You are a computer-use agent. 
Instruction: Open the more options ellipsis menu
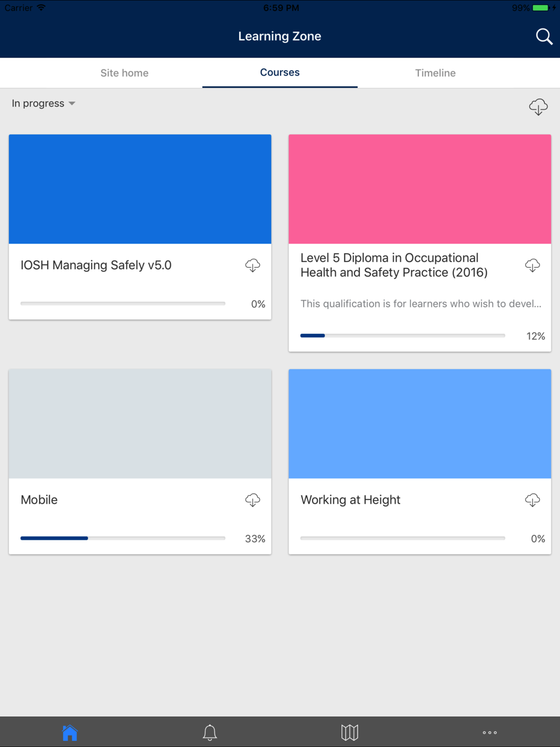490,732
